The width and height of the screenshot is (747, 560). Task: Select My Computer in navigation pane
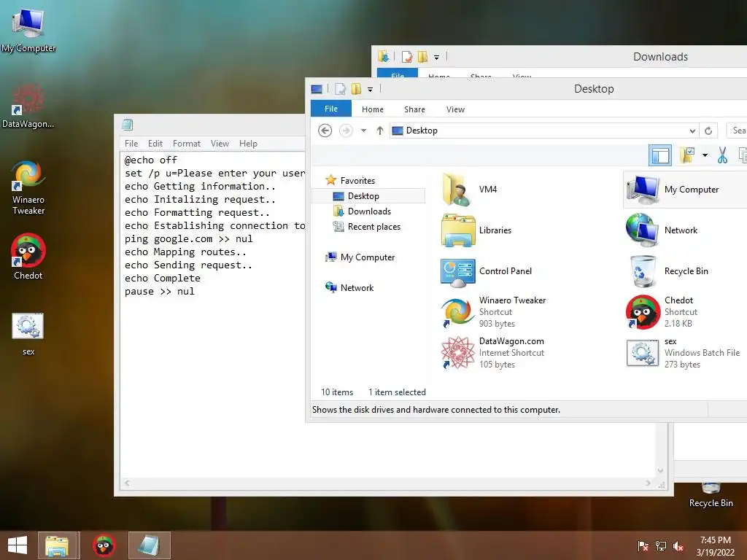368,257
